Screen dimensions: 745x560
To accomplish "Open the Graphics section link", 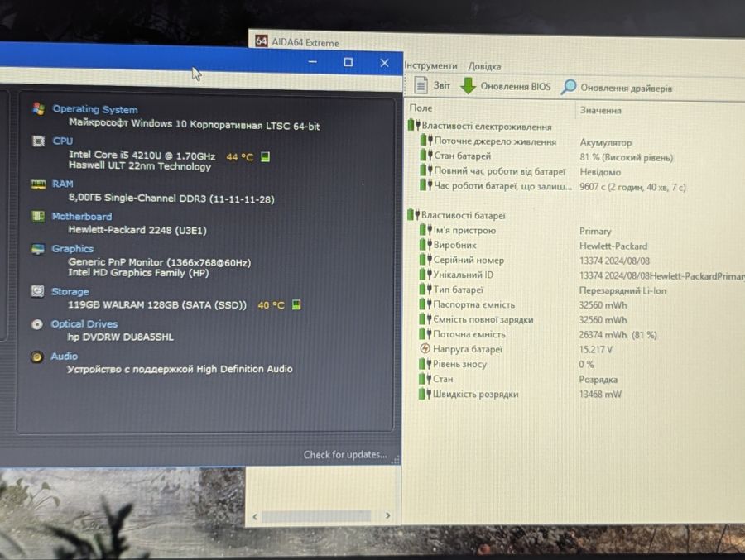I will (73, 248).
